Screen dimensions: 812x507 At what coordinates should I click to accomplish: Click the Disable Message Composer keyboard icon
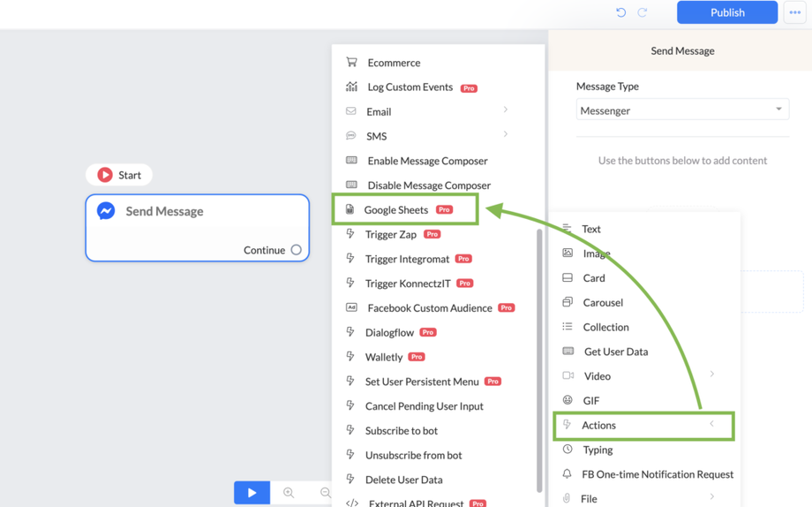point(351,185)
